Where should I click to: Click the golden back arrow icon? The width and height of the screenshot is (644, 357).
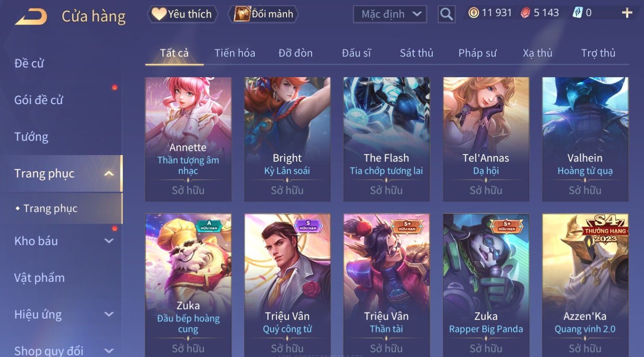click(x=31, y=16)
